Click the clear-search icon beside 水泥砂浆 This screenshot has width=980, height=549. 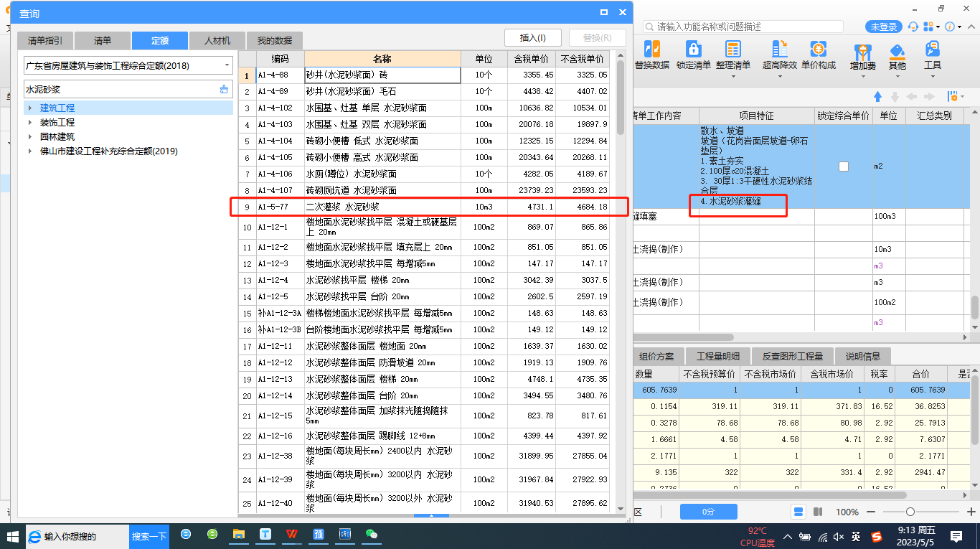(x=224, y=89)
